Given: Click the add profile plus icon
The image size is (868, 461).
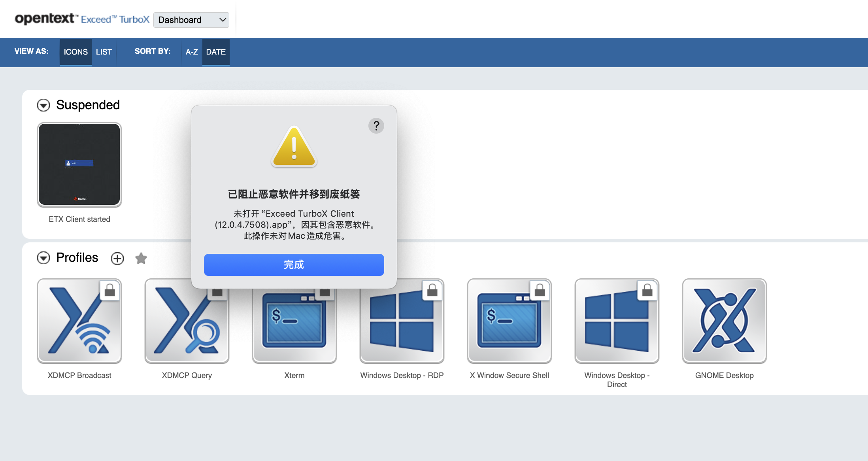Looking at the screenshot, I should point(117,259).
